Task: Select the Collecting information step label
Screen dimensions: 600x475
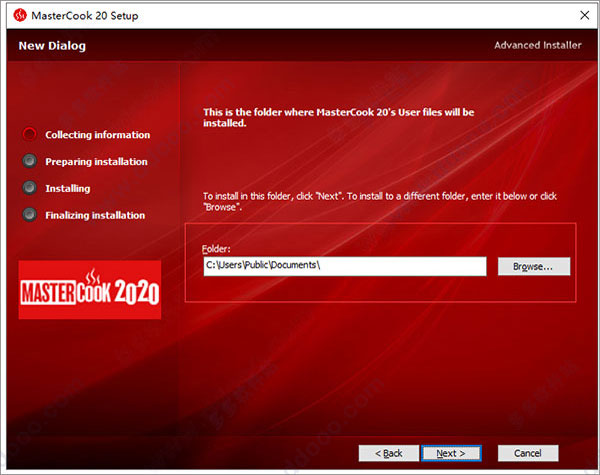Action: tap(98, 135)
